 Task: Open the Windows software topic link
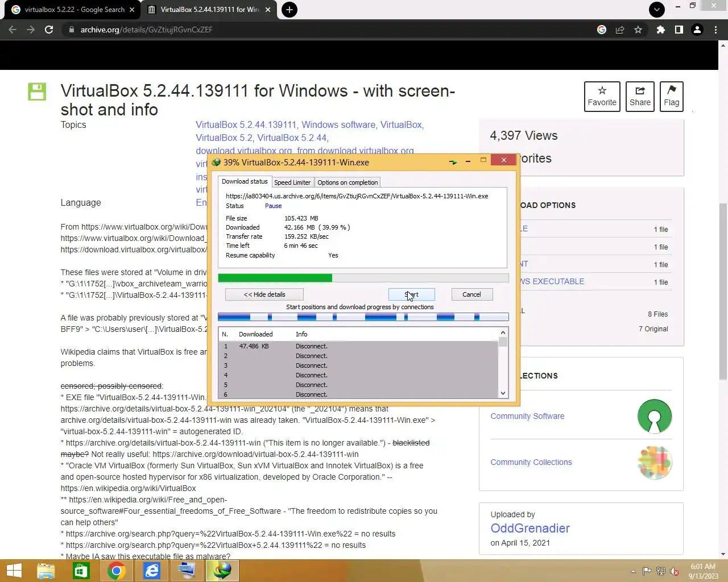click(338, 124)
